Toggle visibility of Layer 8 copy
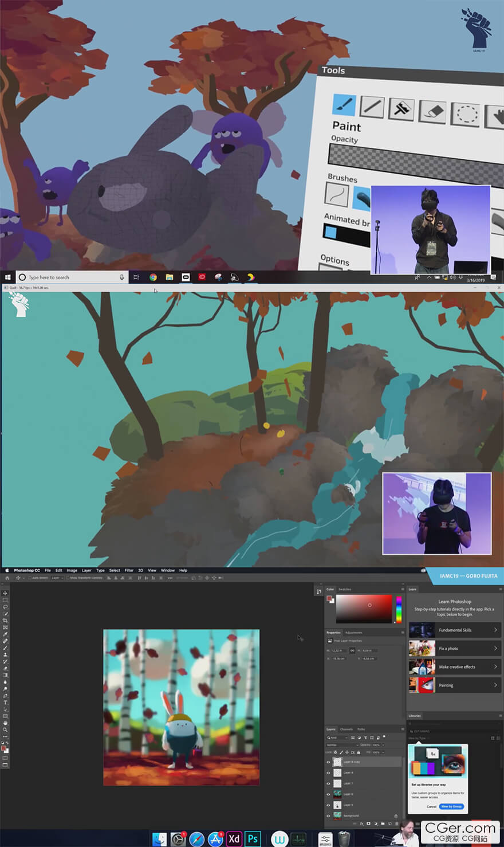The width and height of the screenshot is (504, 847). pyautogui.click(x=328, y=762)
